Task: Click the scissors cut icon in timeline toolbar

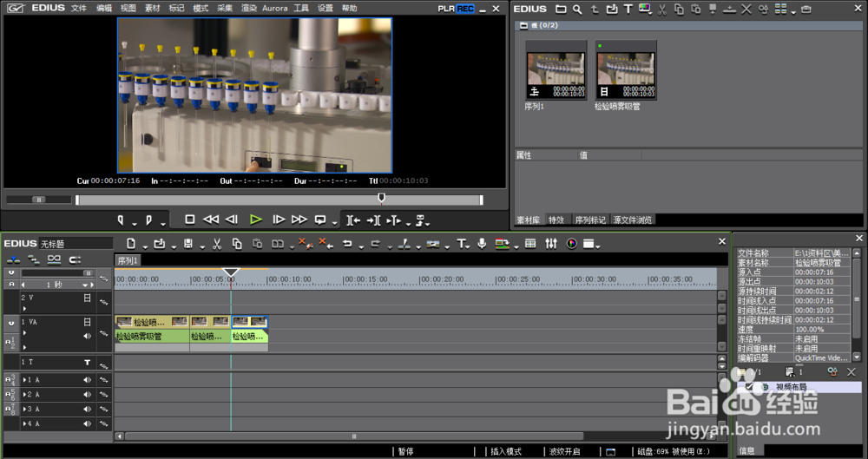Action: [x=217, y=244]
